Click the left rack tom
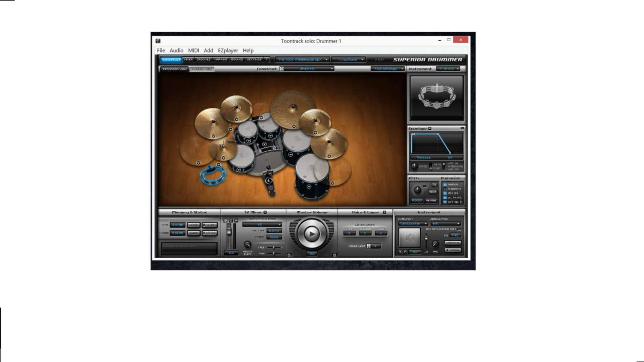 coord(247,131)
